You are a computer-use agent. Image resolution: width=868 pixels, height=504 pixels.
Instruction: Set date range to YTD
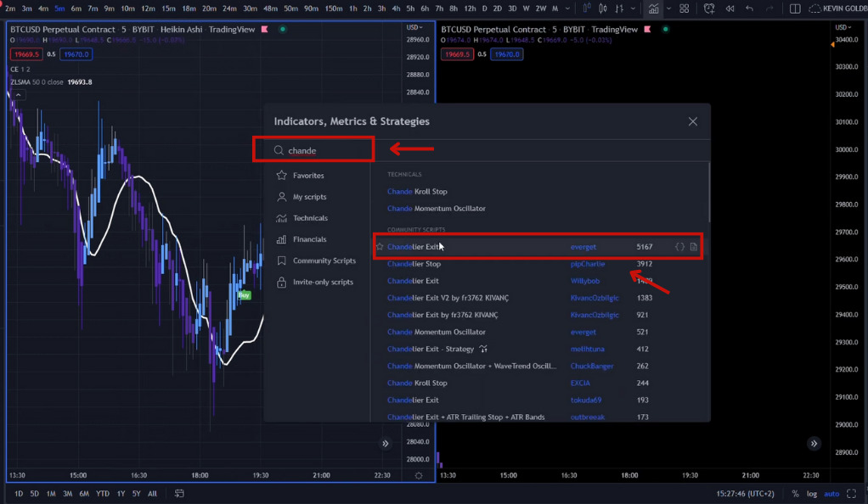[x=103, y=494]
